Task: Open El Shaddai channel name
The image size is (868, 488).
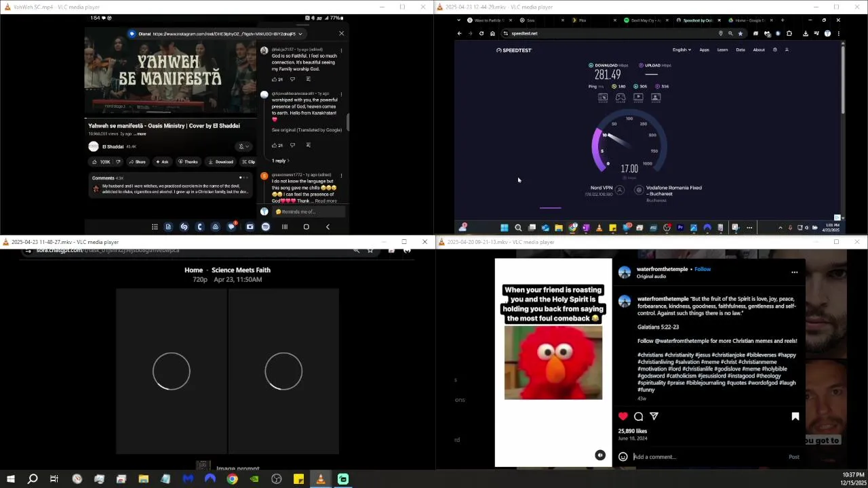Action: [113, 146]
